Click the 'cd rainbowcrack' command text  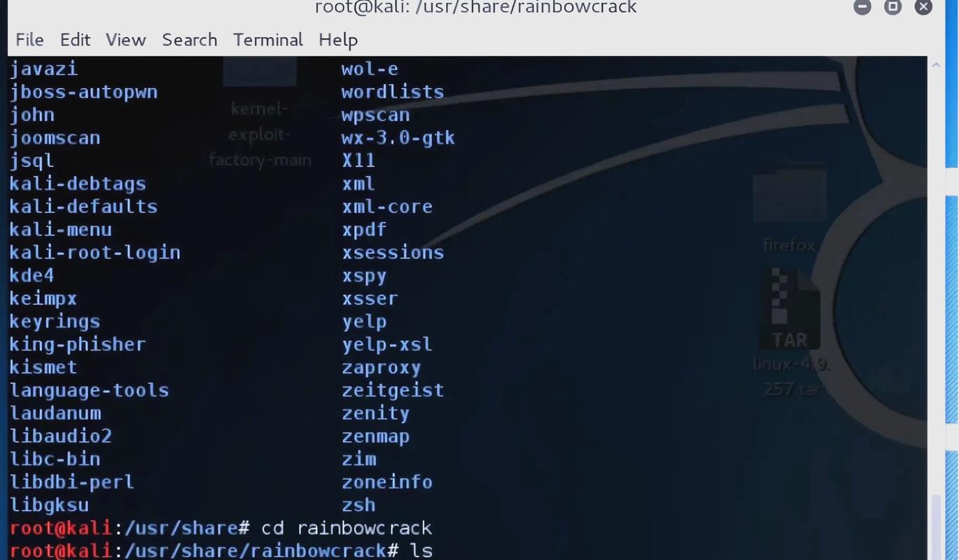coord(346,528)
